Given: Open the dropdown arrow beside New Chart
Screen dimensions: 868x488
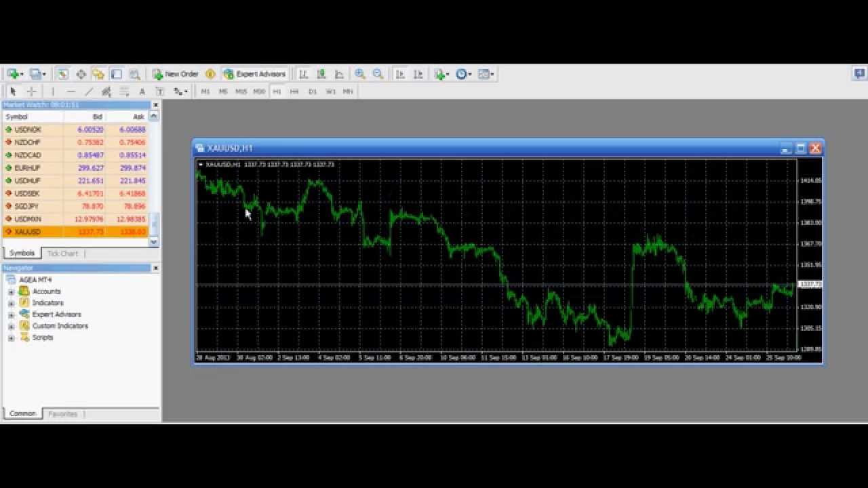Looking at the screenshot, I should point(22,75).
